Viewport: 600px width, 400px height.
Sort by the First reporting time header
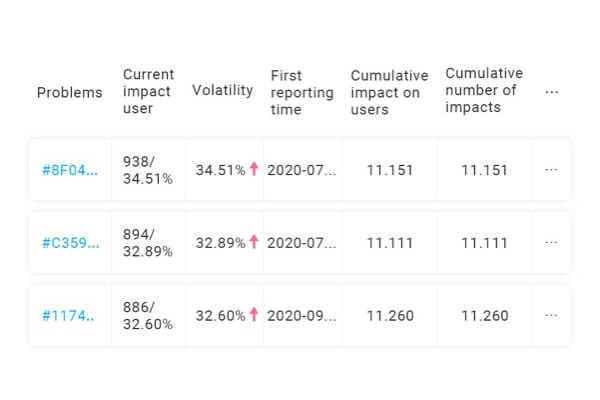[302, 92]
